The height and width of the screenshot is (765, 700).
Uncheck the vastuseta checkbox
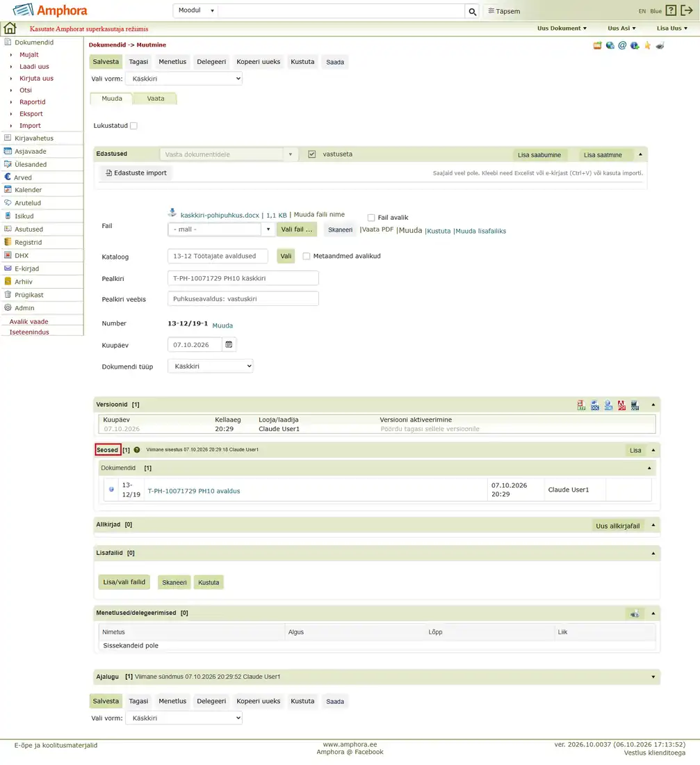(x=311, y=154)
